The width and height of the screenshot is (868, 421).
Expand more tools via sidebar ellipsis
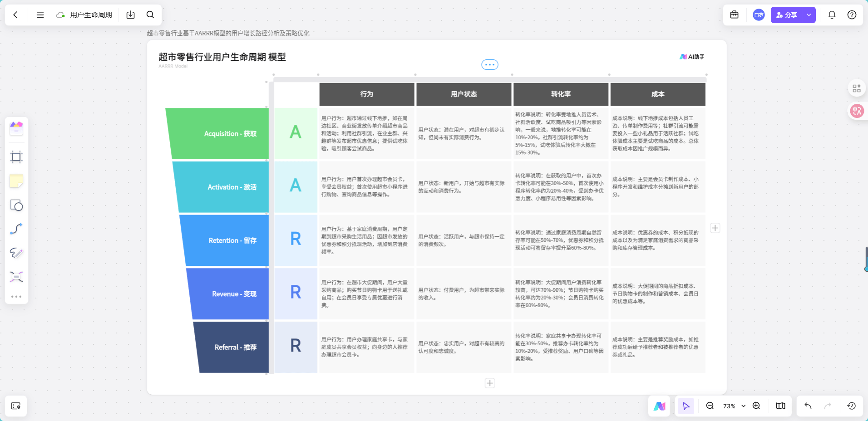[16, 296]
